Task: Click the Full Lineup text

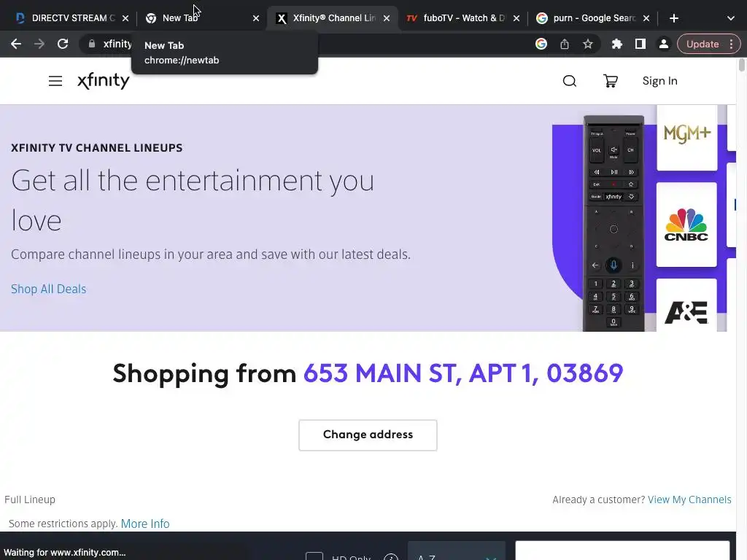Action: (x=30, y=499)
